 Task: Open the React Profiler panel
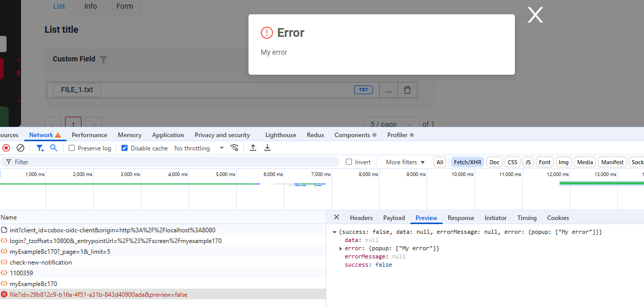(401, 135)
